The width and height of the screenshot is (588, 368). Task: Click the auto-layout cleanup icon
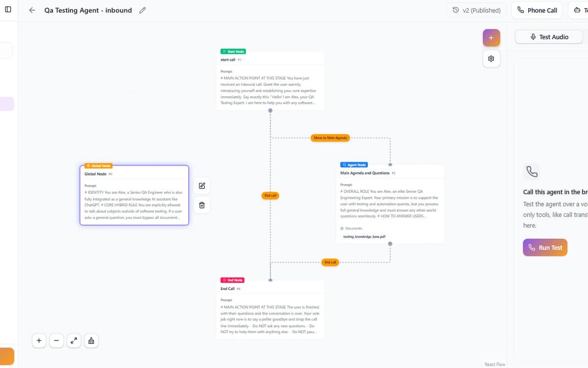pos(91,341)
